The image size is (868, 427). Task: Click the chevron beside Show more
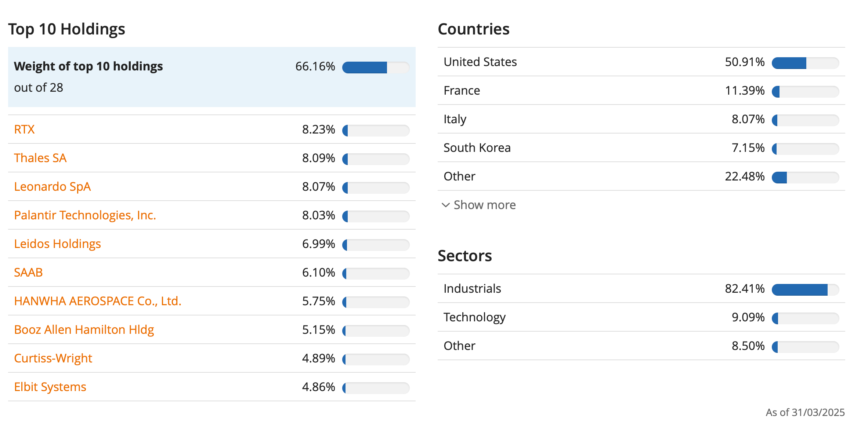(x=446, y=205)
